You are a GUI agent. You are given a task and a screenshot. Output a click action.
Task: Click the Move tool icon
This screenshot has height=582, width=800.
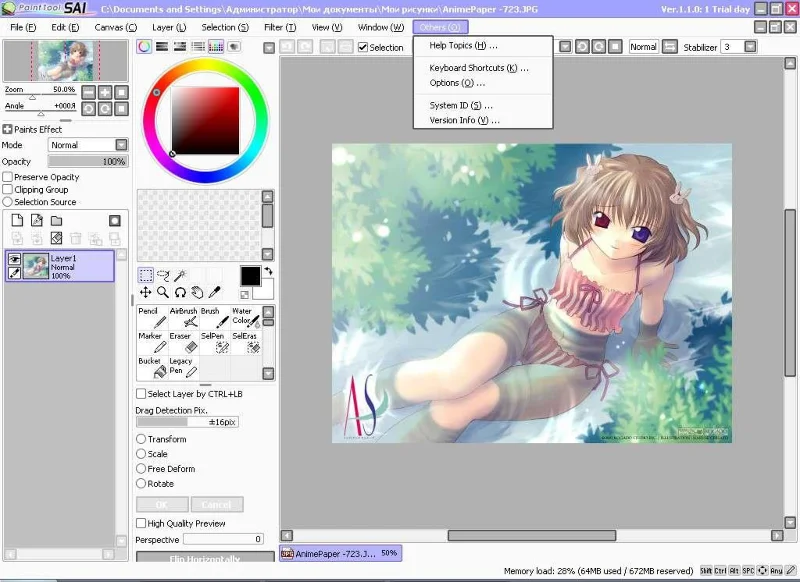tap(145, 292)
